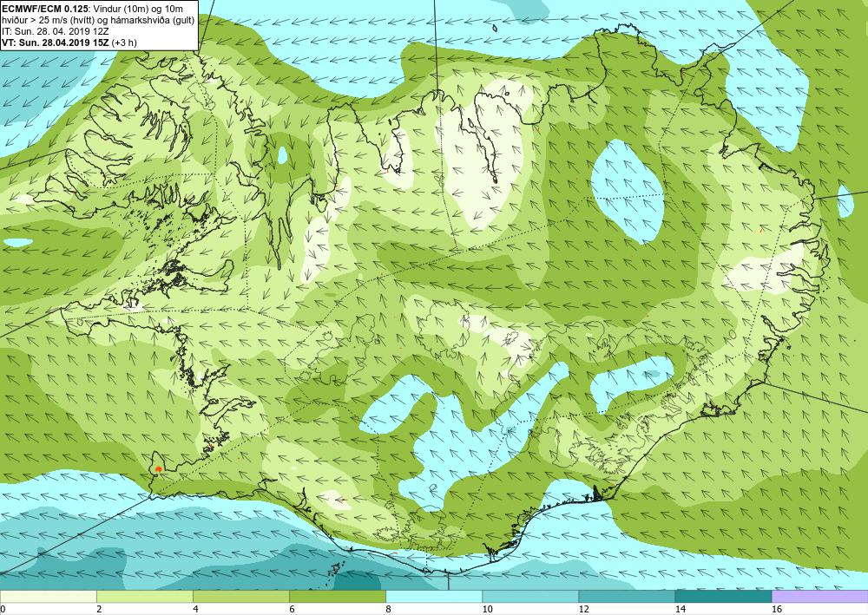Click the 'hviður > 25 m/s (hvítt)' legend text
Screen dimensions: 868x615
(x=47, y=20)
